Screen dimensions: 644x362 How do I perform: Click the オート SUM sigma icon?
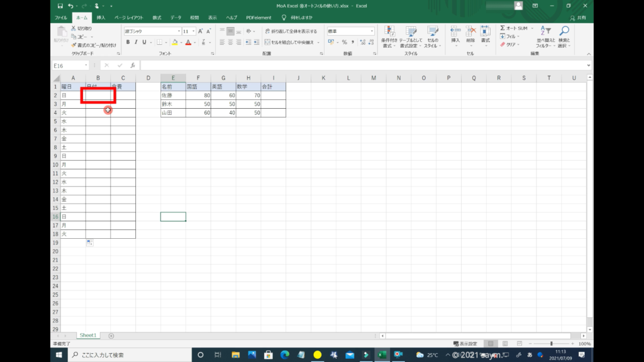(x=503, y=28)
